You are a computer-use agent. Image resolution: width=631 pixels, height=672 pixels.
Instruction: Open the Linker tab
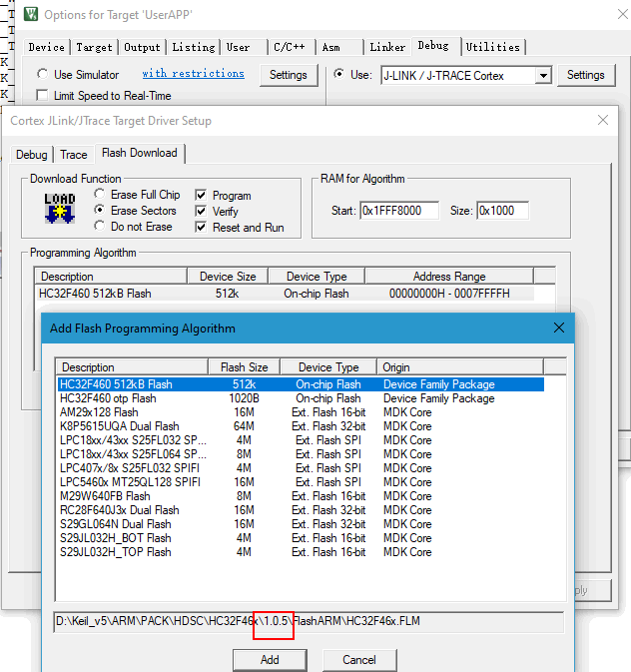(x=387, y=47)
